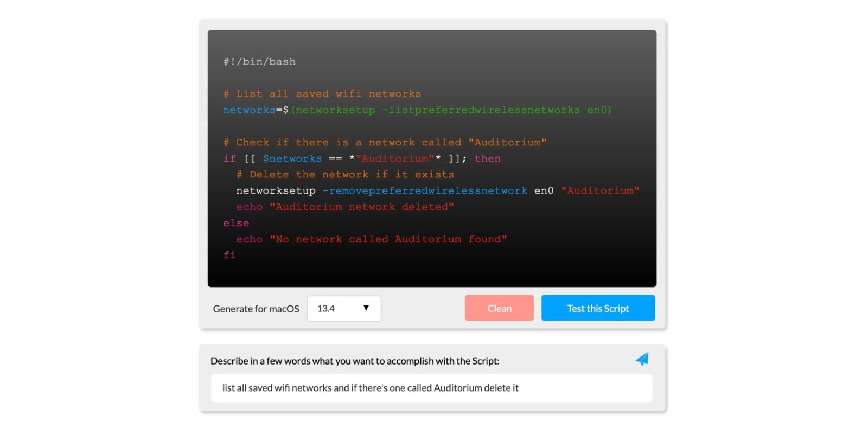
Task: Focus the script description input field
Action: (x=431, y=388)
